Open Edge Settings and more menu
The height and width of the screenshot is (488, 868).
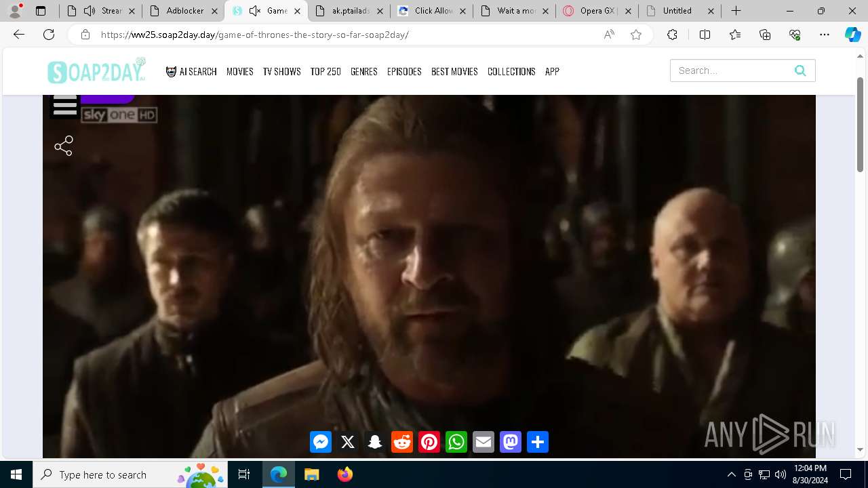pos(825,35)
